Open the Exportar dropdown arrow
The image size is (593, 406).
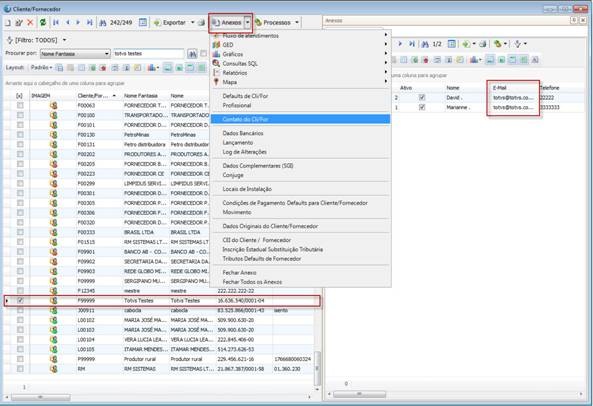[192, 23]
